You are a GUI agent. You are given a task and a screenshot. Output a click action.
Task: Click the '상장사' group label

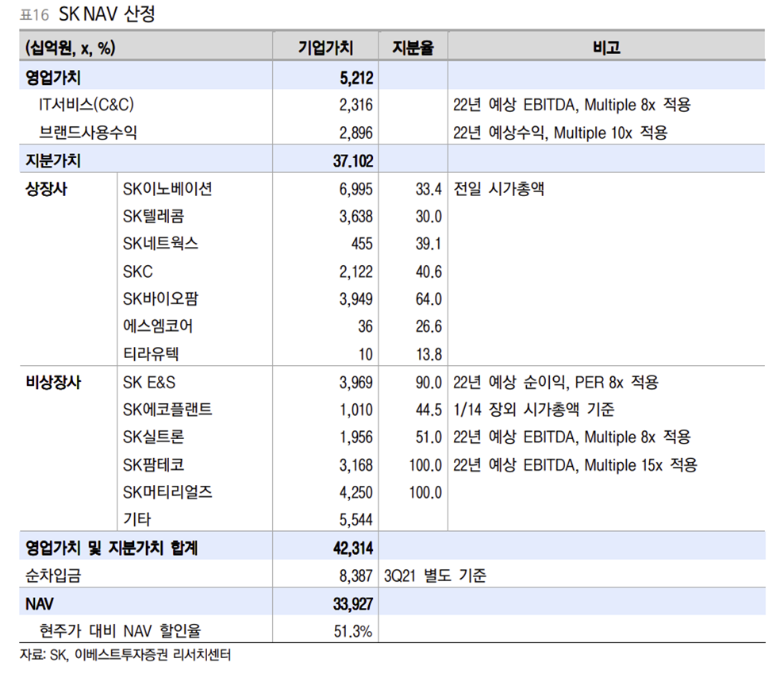tap(46, 189)
